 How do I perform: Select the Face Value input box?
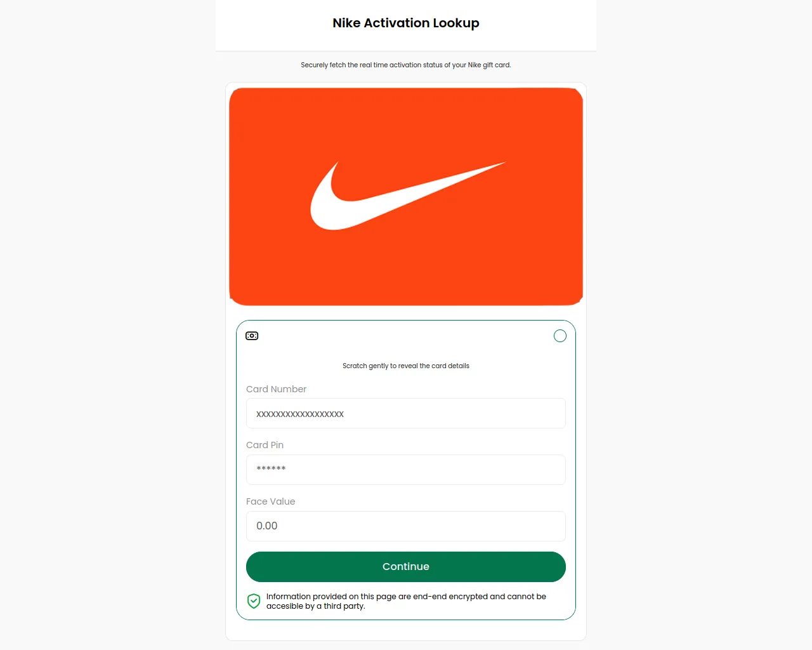point(406,526)
